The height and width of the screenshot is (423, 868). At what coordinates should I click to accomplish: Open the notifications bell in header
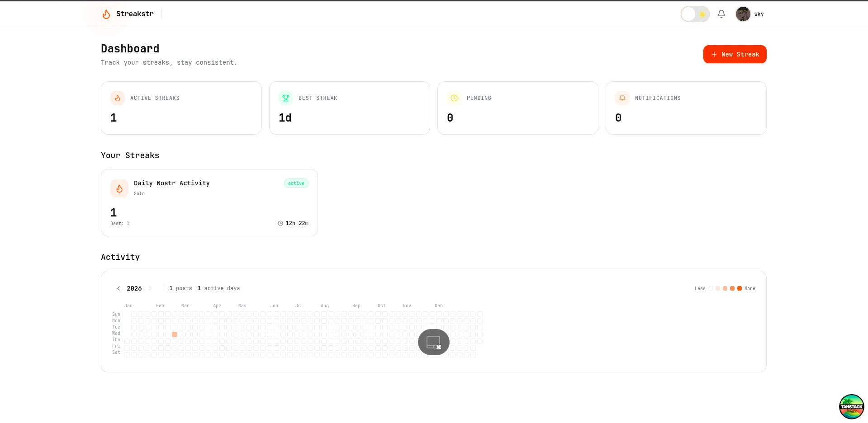(721, 14)
